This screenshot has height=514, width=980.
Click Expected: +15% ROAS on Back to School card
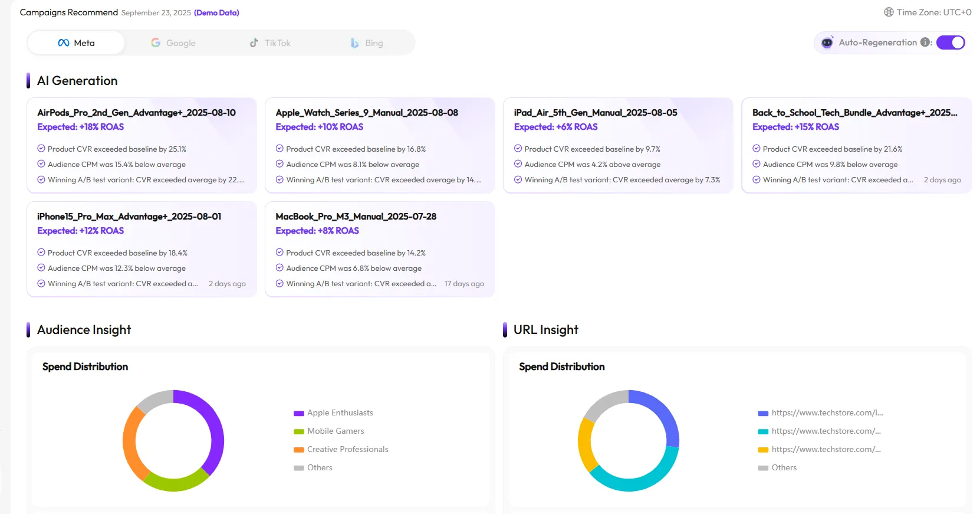click(x=796, y=127)
